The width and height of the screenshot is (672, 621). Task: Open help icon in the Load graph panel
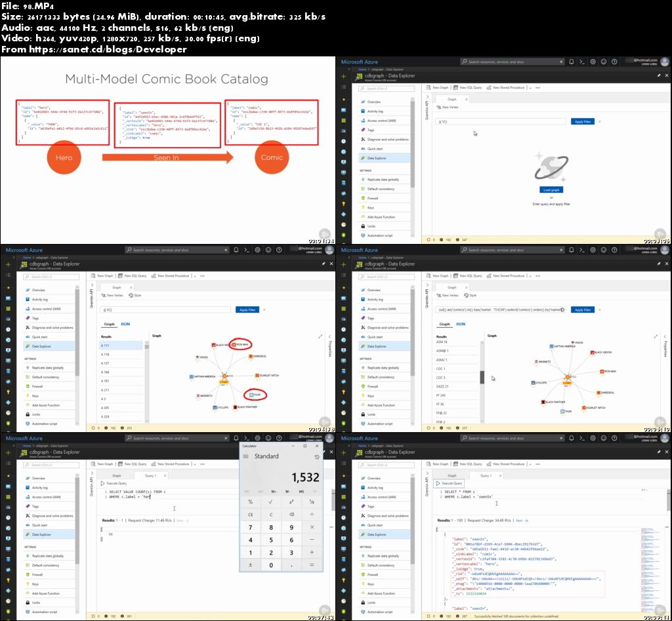pyautogui.click(x=614, y=62)
